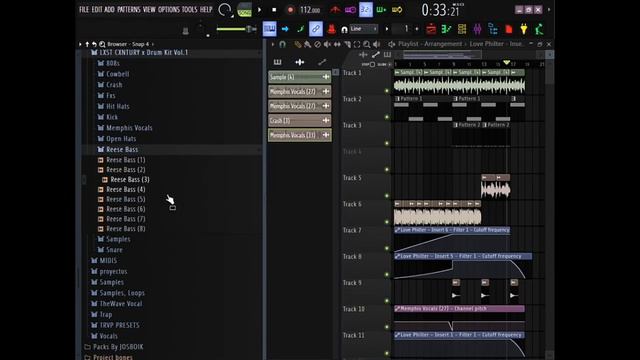Click the Playlist horizontal overview scrollbar

click(442, 55)
